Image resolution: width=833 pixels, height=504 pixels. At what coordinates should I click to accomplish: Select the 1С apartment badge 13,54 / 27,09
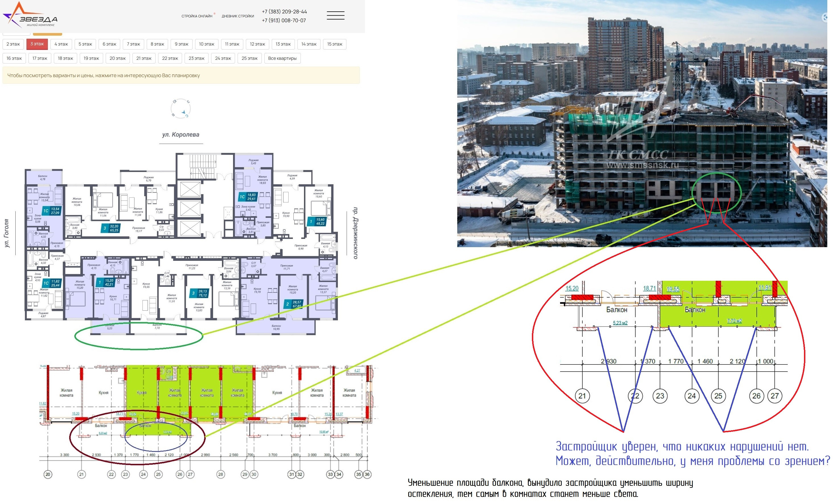[x=51, y=211]
